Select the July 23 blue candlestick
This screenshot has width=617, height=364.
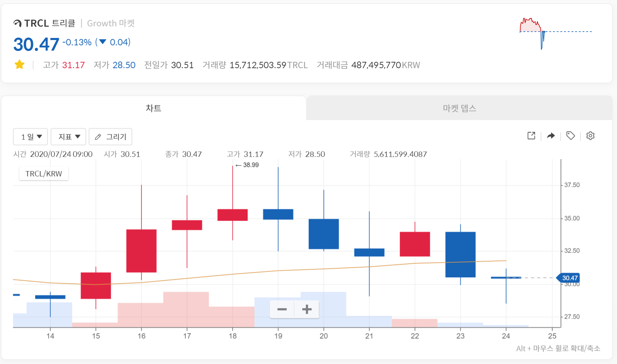(x=460, y=254)
